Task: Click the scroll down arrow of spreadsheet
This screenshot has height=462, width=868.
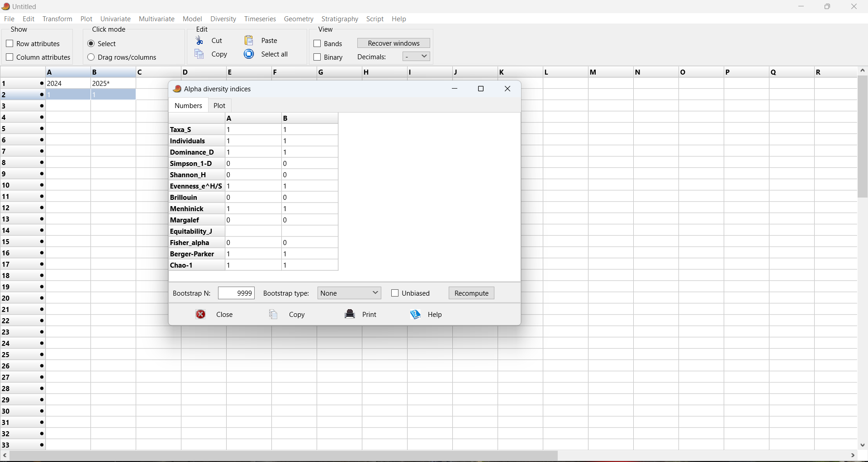Action: click(863, 445)
